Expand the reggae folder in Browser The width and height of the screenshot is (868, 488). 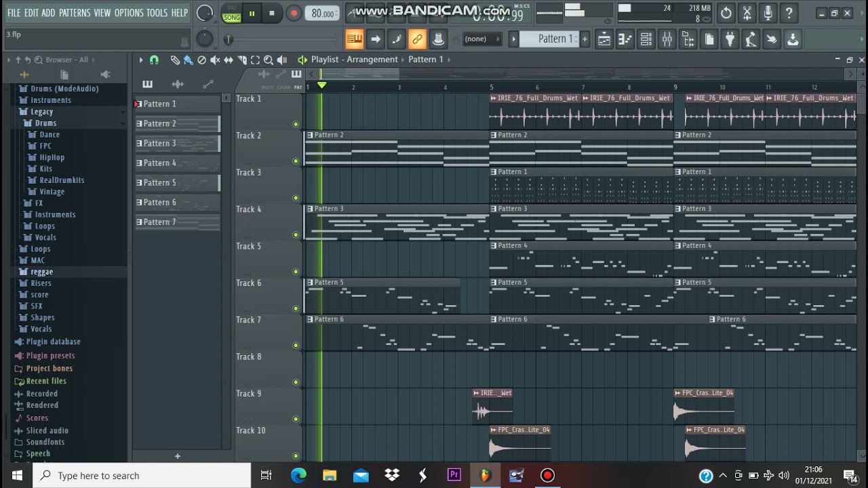(41, 272)
